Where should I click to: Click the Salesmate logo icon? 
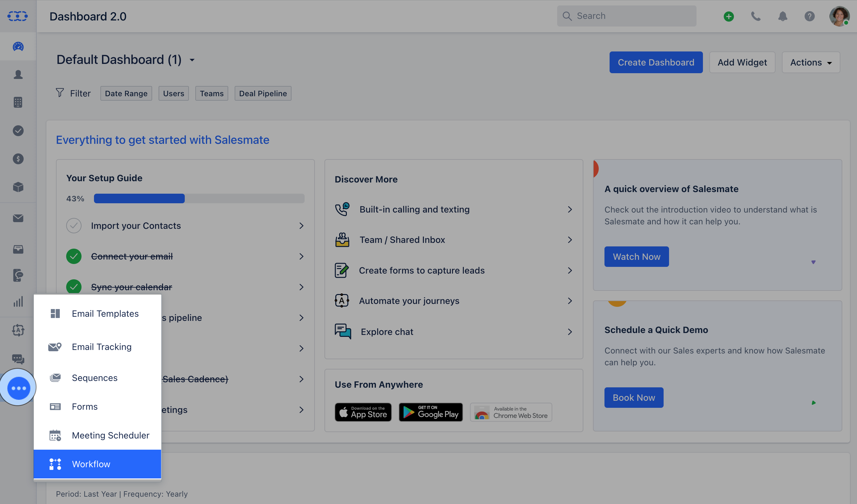[18, 16]
